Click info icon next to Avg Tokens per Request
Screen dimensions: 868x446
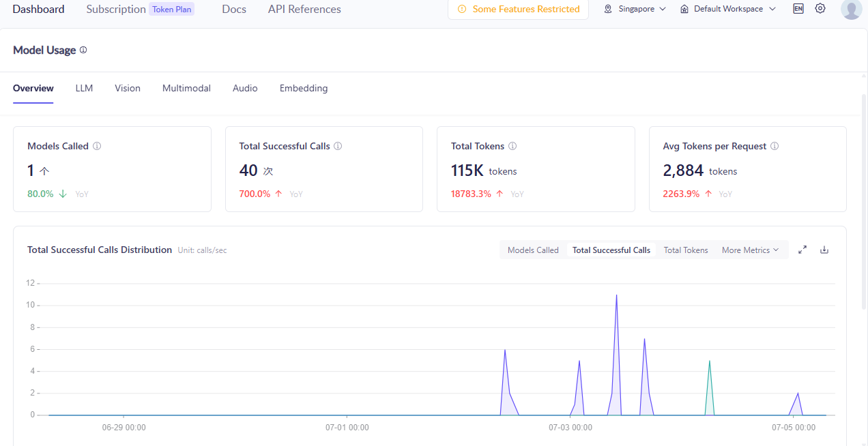pyautogui.click(x=775, y=146)
